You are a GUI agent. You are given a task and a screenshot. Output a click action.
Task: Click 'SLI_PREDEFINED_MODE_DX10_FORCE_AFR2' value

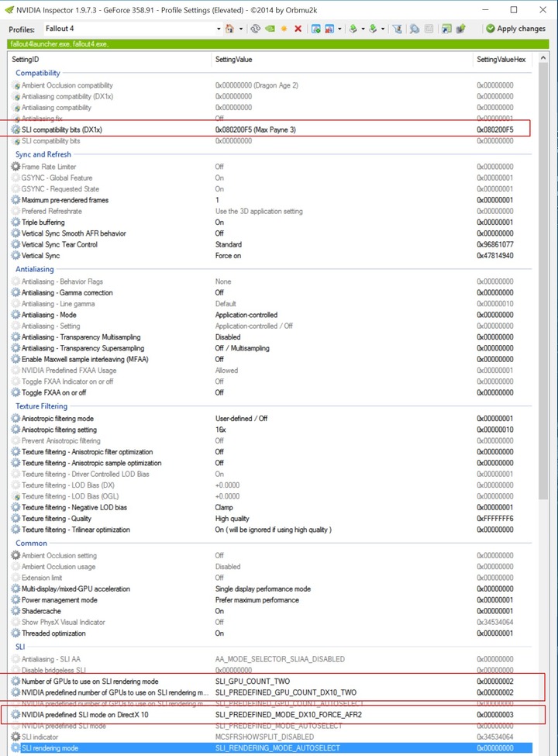tap(288, 715)
